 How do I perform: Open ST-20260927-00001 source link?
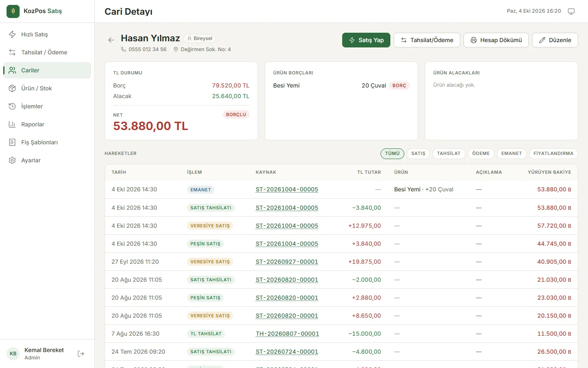(287, 262)
